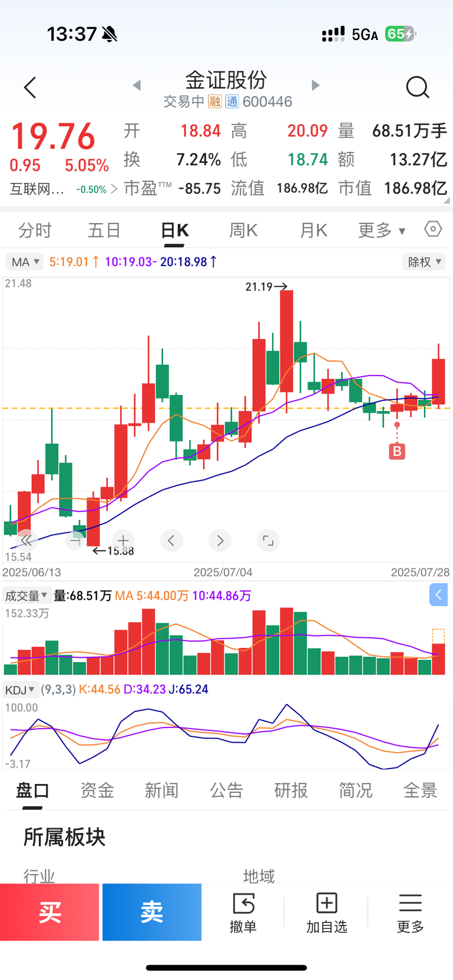
Task: Tap the red 买 buy button
Action: [49, 912]
